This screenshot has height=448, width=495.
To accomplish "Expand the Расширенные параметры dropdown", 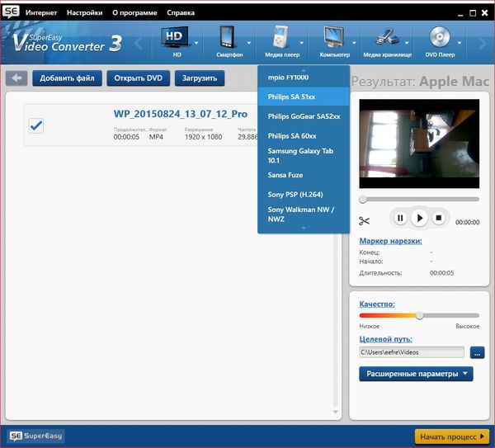I will pos(415,374).
